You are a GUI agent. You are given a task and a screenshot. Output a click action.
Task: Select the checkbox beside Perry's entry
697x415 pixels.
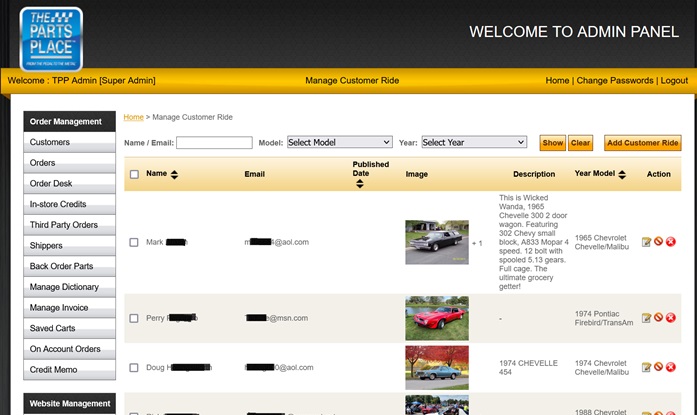pos(134,318)
